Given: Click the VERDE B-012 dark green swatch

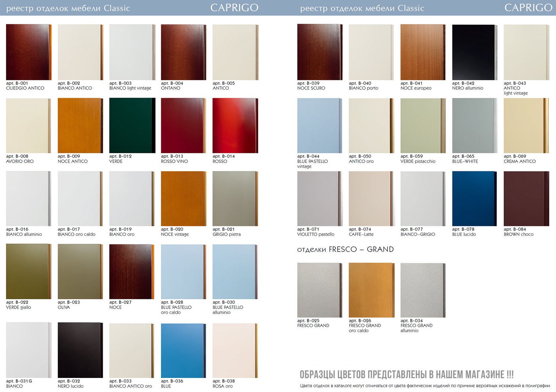Looking at the screenshot, I should point(132,125).
